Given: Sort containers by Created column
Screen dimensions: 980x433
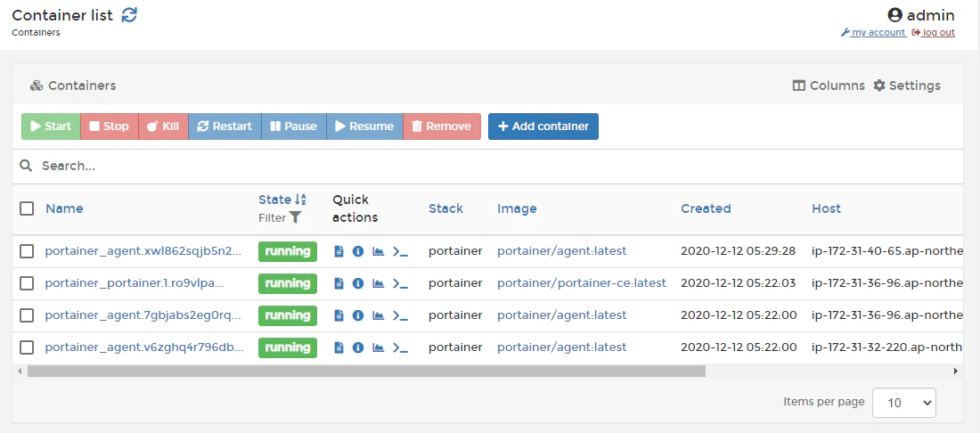Looking at the screenshot, I should tap(706, 208).
